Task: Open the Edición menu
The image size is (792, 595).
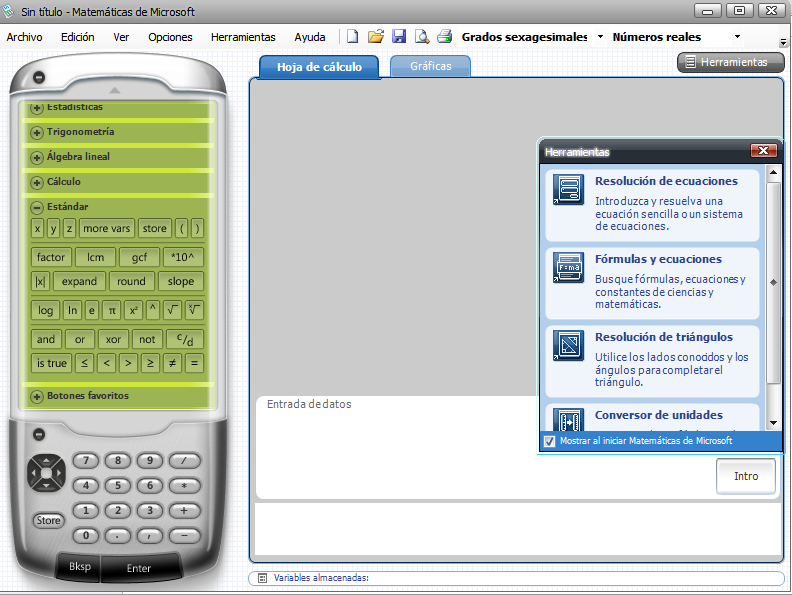Action: point(78,37)
